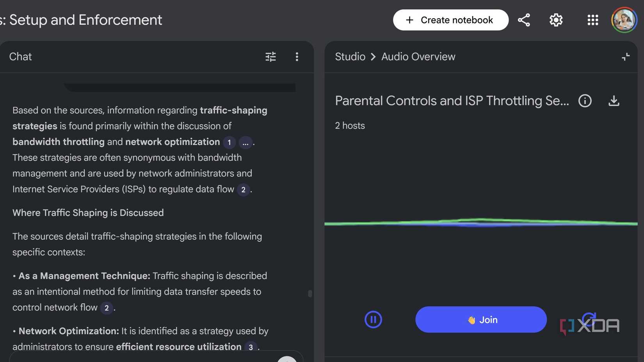Open the user profile avatar
Screen dimensions: 644x362
624,20
